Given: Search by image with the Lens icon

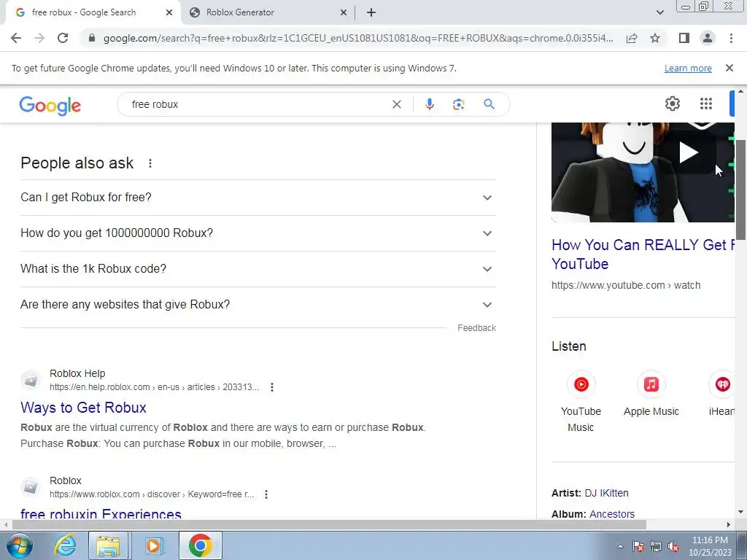Looking at the screenshot, I should [458, 104].
